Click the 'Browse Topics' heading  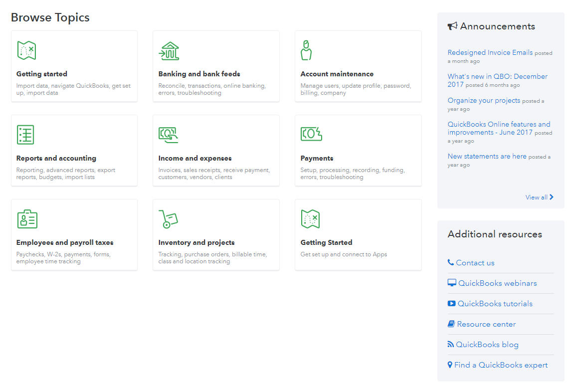[x=50, y=17]
